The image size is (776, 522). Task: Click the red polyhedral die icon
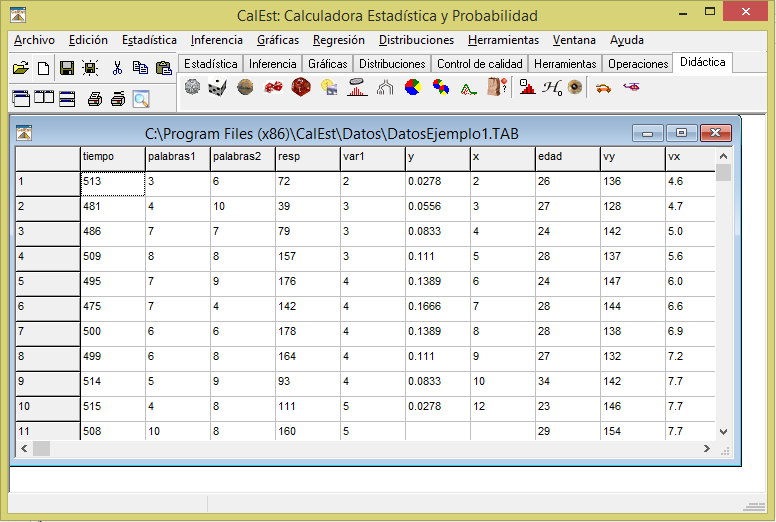click(301, 87)
